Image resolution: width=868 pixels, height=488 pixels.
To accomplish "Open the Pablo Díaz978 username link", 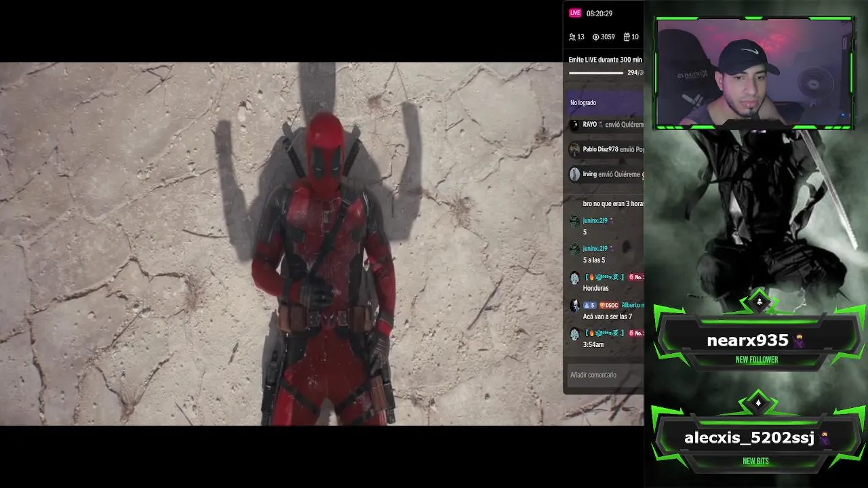I will [600, 149].
